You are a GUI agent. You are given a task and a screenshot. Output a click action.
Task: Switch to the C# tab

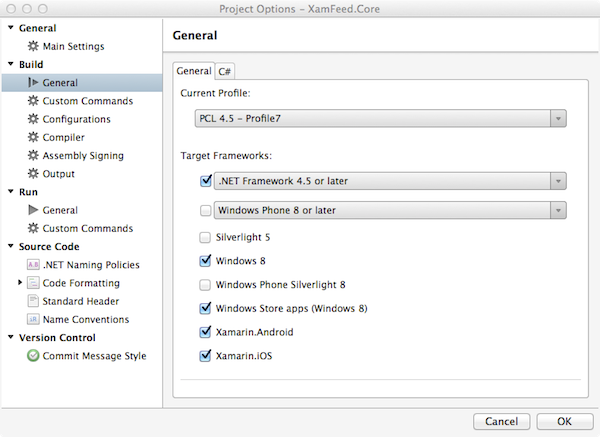click(x=225, y=72)
